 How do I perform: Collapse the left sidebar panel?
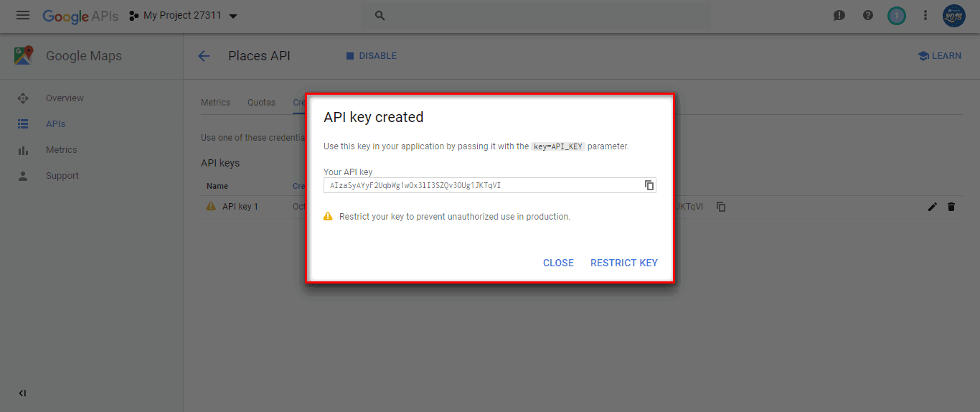pos(22,393)
